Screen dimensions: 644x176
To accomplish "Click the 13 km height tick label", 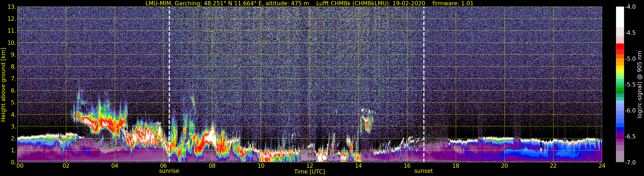I will tap(12, 7).
